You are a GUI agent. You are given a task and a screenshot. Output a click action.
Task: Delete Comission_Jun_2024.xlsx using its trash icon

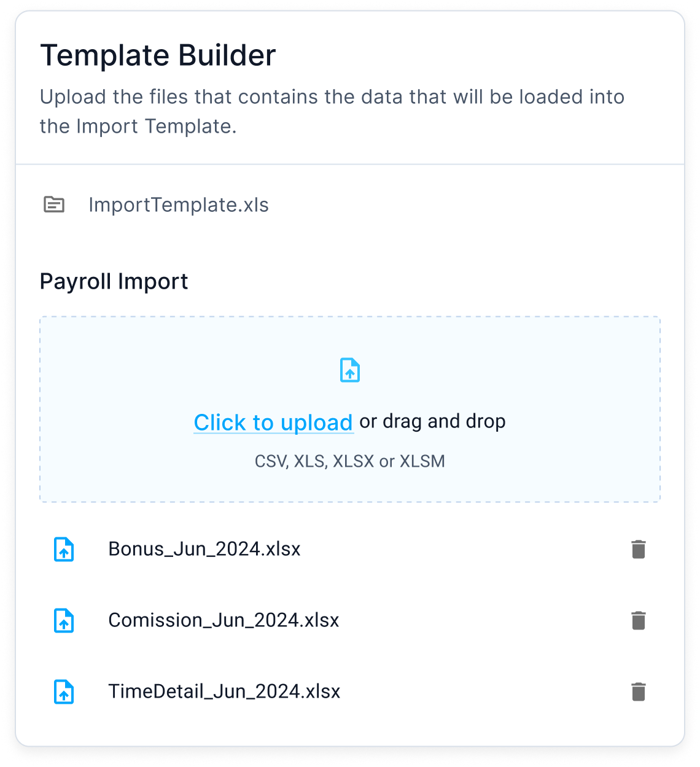click(x=637, y=621)
